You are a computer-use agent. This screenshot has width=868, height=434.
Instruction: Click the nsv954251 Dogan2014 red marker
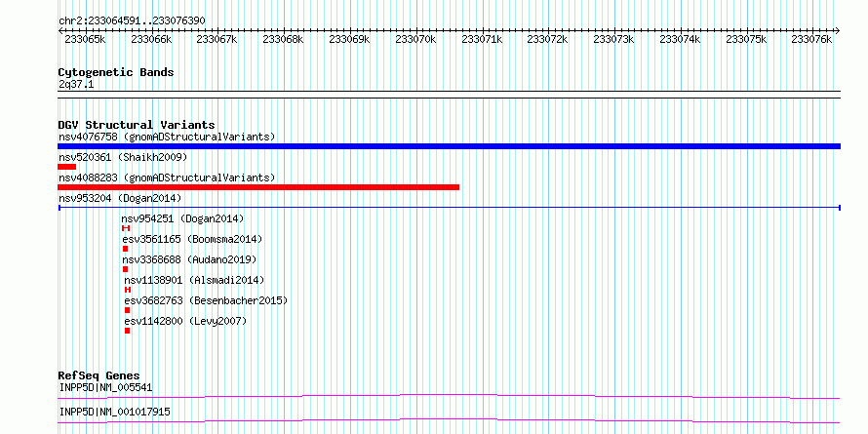(126, 228)
